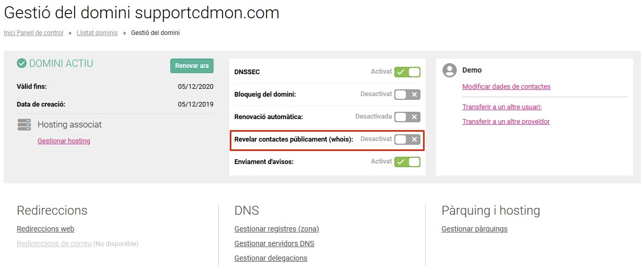Open Gestionar registres (zona)
The height and width of the screenshot is (268, 644).
(276, 229)
